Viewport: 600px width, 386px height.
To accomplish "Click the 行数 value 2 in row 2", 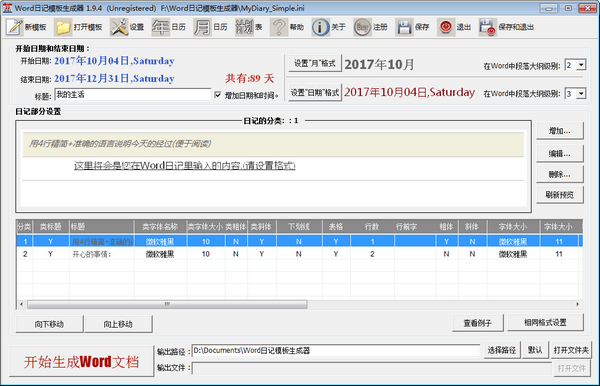I will pyautogui.click(x=372, y=254).
